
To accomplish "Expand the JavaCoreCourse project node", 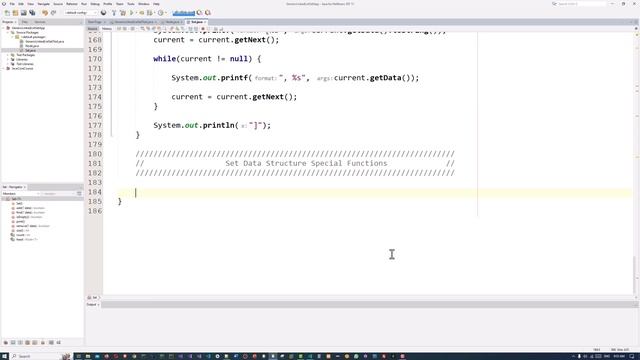I will coord(3,68).
